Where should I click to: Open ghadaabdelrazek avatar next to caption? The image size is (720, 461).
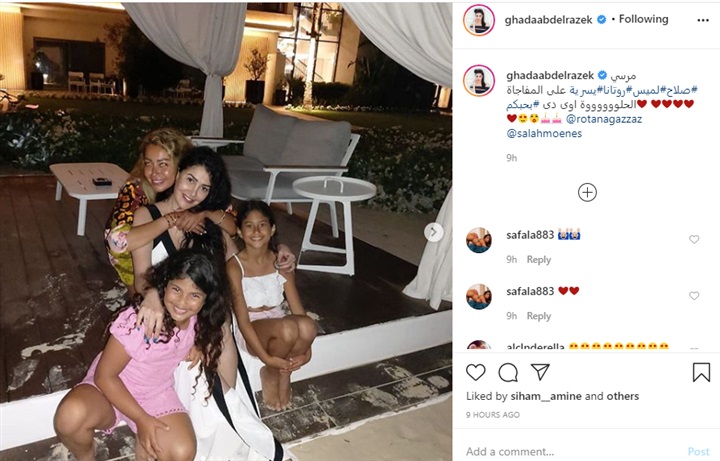point(479,80)
